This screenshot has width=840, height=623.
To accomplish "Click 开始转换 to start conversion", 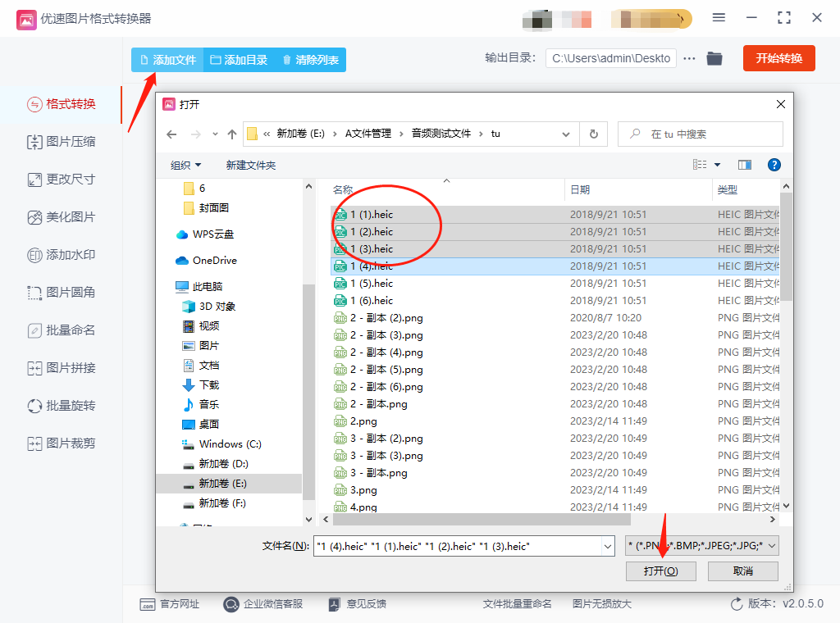I will click(x=778, y=58).
